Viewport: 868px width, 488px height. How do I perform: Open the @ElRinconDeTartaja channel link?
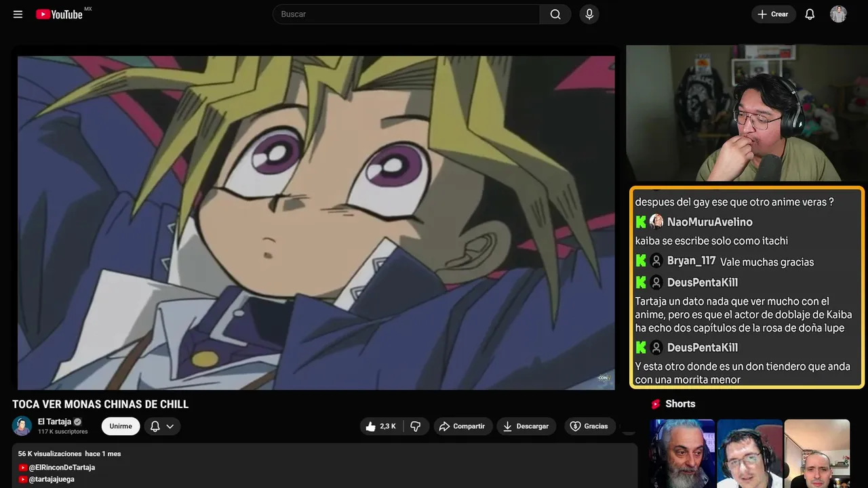[62, 468]
